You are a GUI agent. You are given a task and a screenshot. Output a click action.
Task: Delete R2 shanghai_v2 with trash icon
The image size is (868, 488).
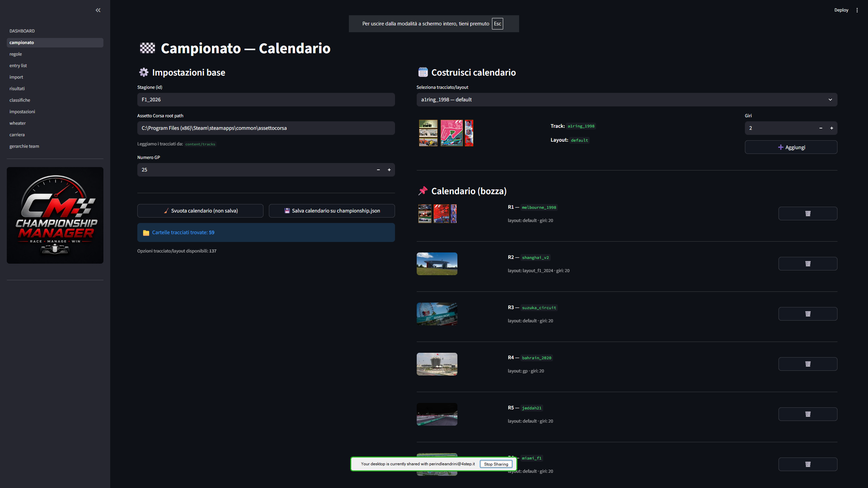[808, 264]
